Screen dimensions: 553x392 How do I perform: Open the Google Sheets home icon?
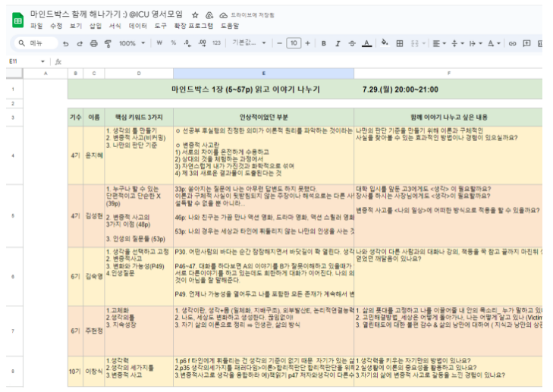pyautogui.click(x=17, y=20)
